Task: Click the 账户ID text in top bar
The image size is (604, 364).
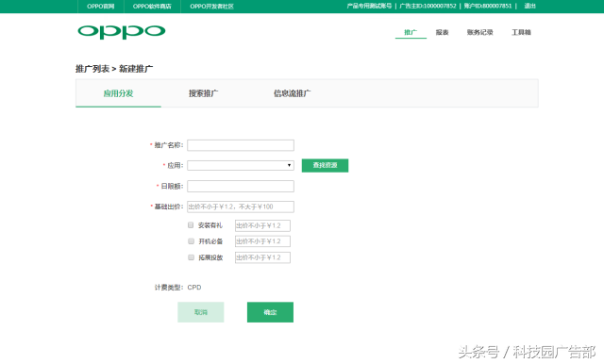Action: tap(488, 6)
